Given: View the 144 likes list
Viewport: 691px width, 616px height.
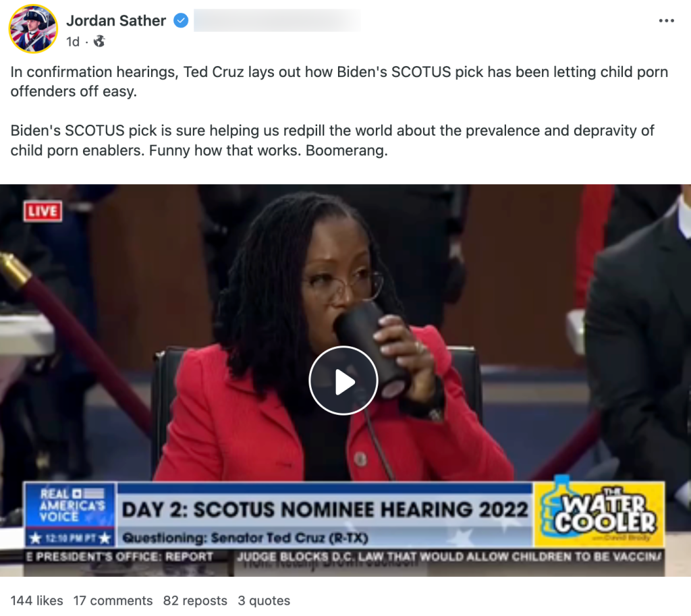Looking at the screenshot, I should (36, 600).
